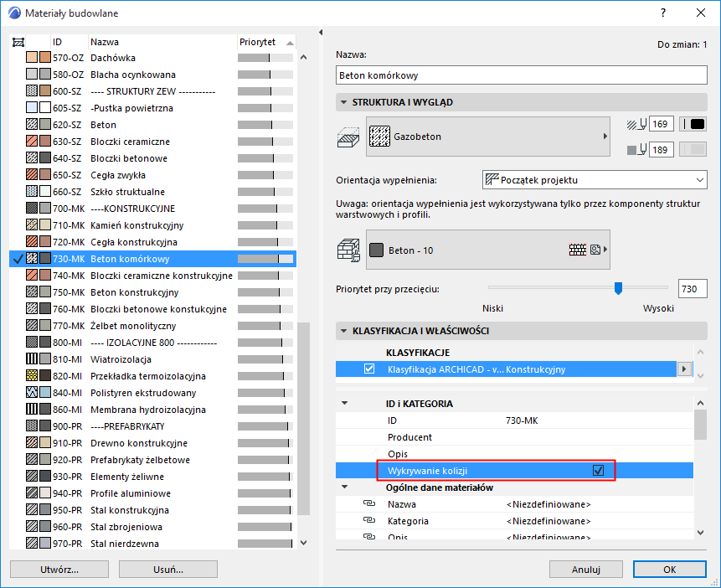Click the ID property value 730-MK

[522, 420]
